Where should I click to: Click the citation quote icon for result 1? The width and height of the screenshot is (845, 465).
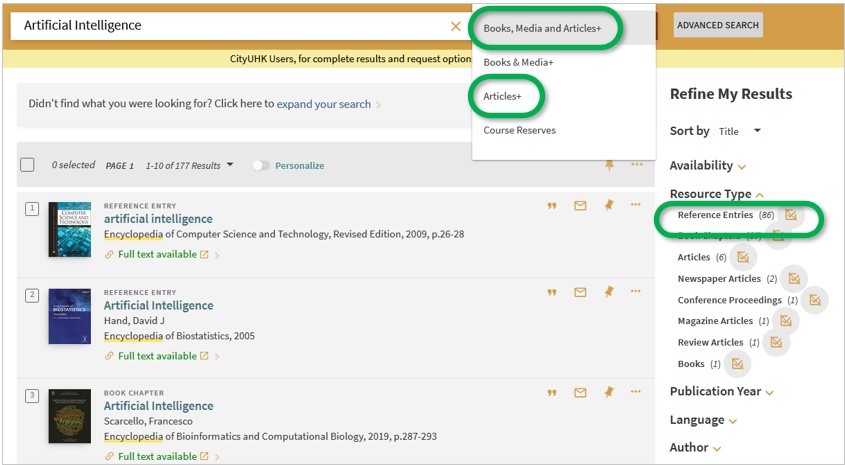point(551,206)
